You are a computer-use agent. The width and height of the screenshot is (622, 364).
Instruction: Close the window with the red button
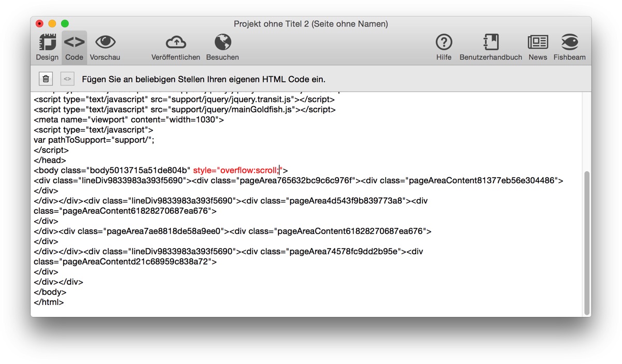coord(39,24)
